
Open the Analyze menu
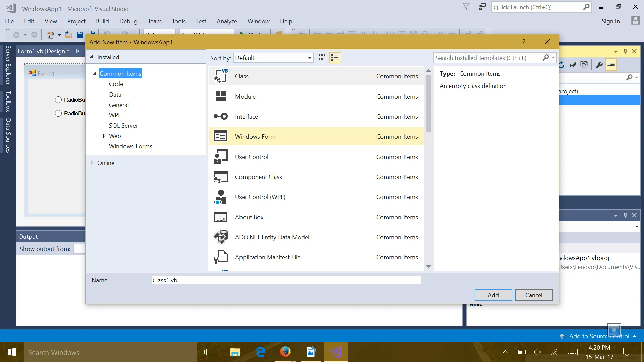click(x=227, y=21)
